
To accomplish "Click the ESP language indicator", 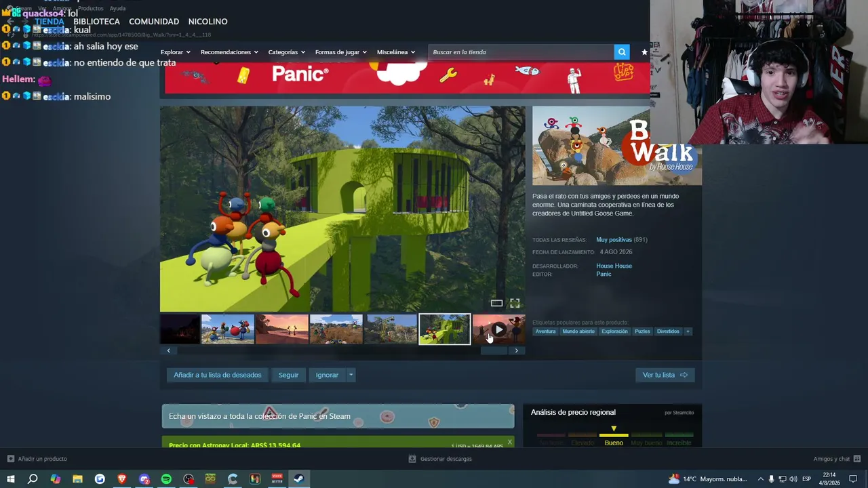I will coord(806,479).
